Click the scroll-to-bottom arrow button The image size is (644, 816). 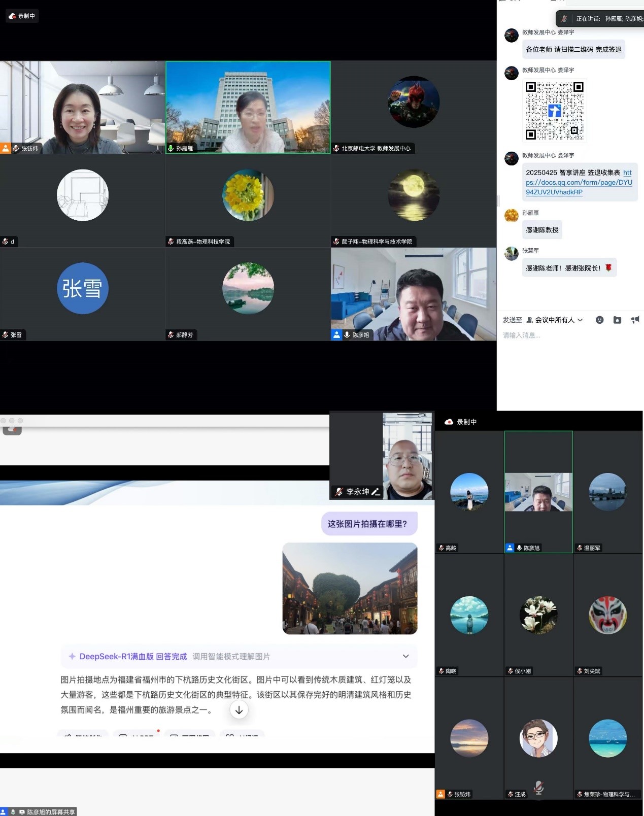(239, 709)
